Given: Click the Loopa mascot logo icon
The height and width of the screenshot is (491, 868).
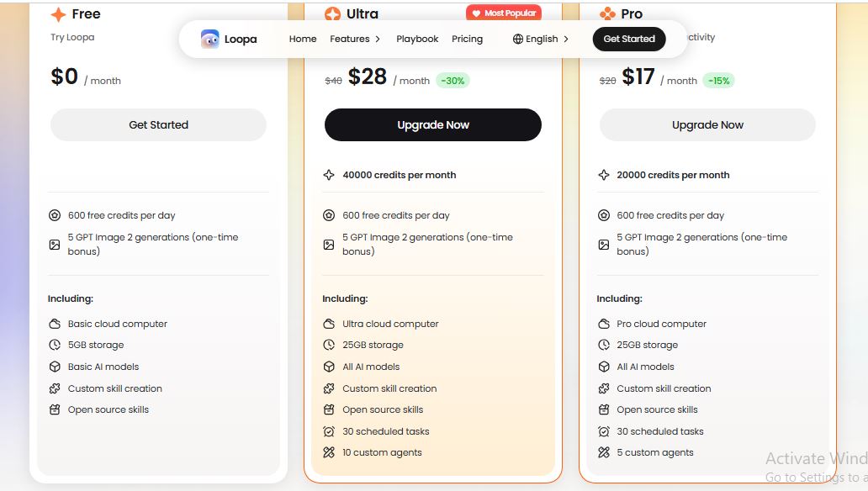Looking at the screenshot, I should pyautogui.click(x=209, y=39).
